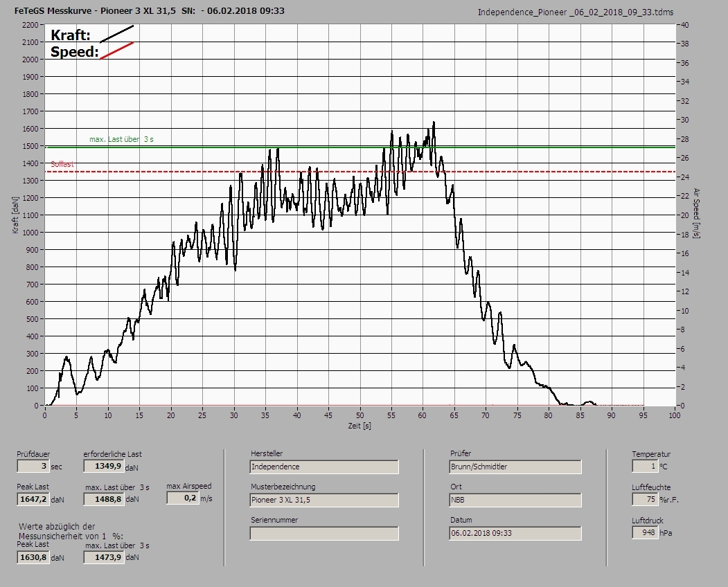Click the 95 tick on the Zeit axis
Image resolution: width=728 pixels, height=587 pixels.
click(x=643, y=415)
